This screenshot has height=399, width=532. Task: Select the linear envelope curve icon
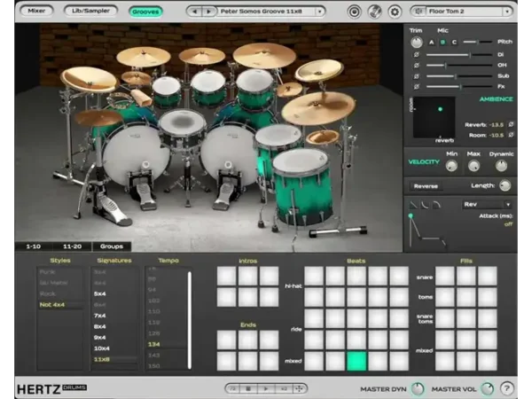(413, 205)
